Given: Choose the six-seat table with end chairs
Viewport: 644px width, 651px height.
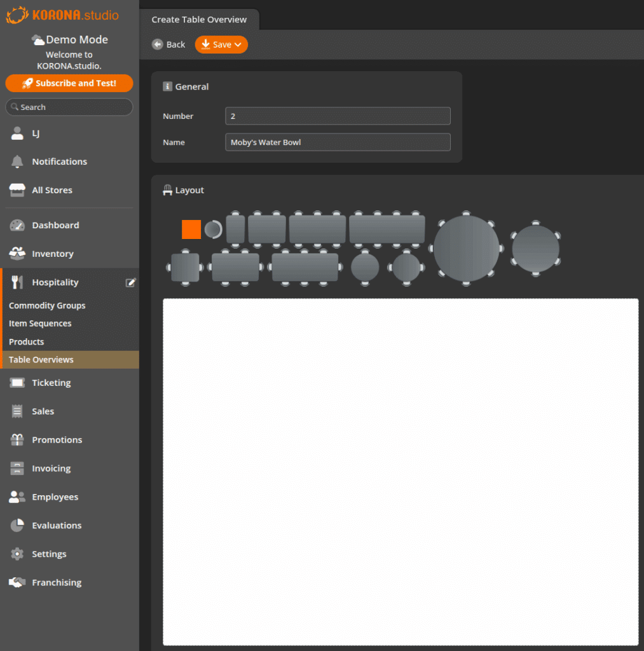Looking at the screenshot, I should tap(235, 268).
